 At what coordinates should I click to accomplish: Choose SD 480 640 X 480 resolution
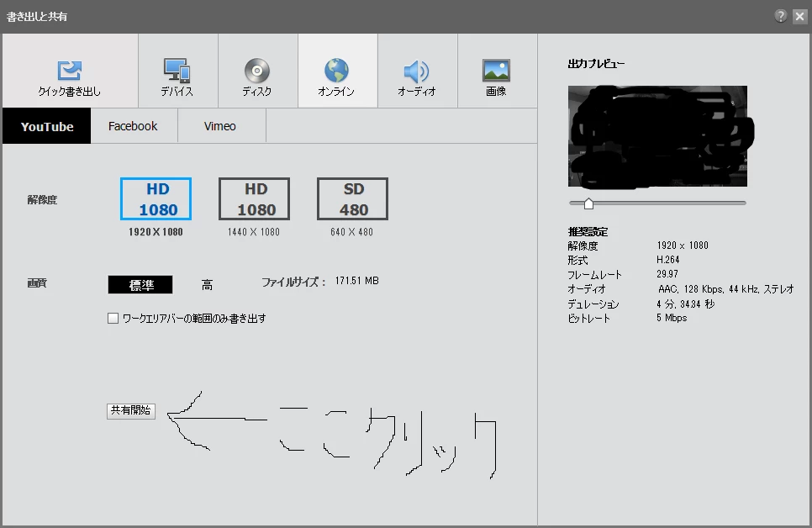[352, 199]
